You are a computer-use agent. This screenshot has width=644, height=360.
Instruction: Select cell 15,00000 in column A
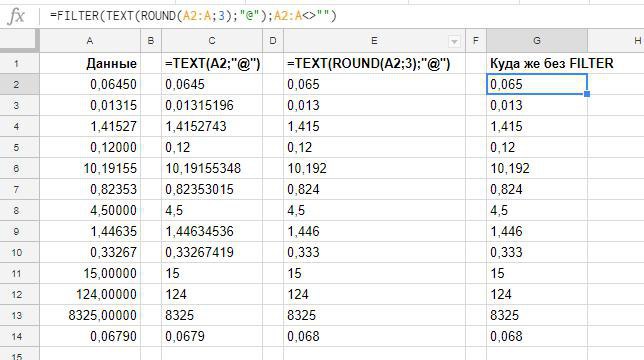point(90,273)
